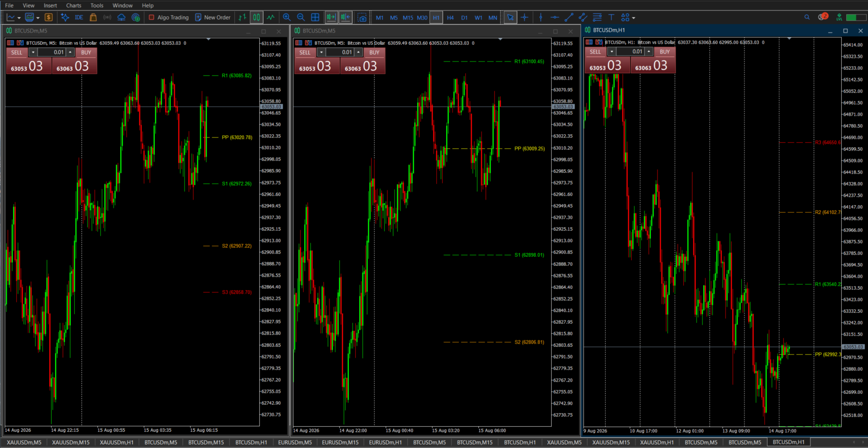
Task: Open the File menu
Action: (9, 5)
